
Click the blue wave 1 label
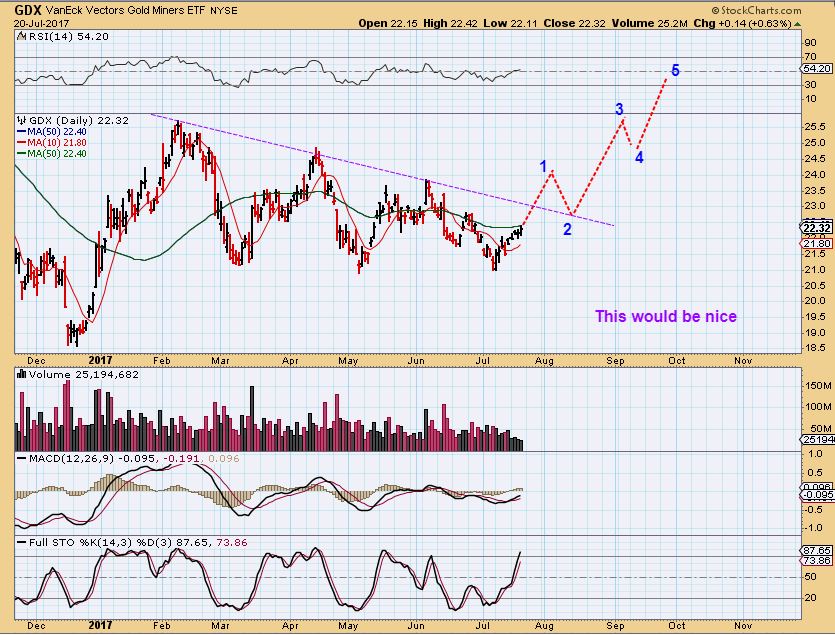tap(544, 166)
